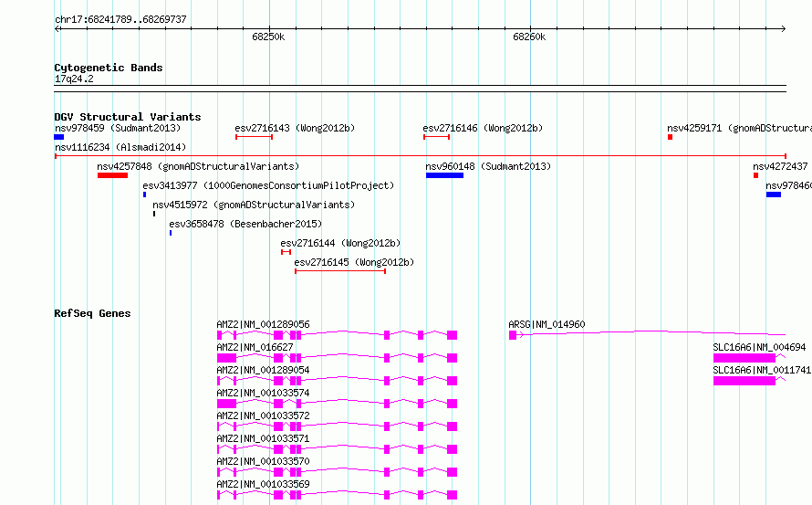Click the AMZ2|NM_001289056 transcript label
Viewport: 812px width, 505px height.
click(x=263, y=324)
